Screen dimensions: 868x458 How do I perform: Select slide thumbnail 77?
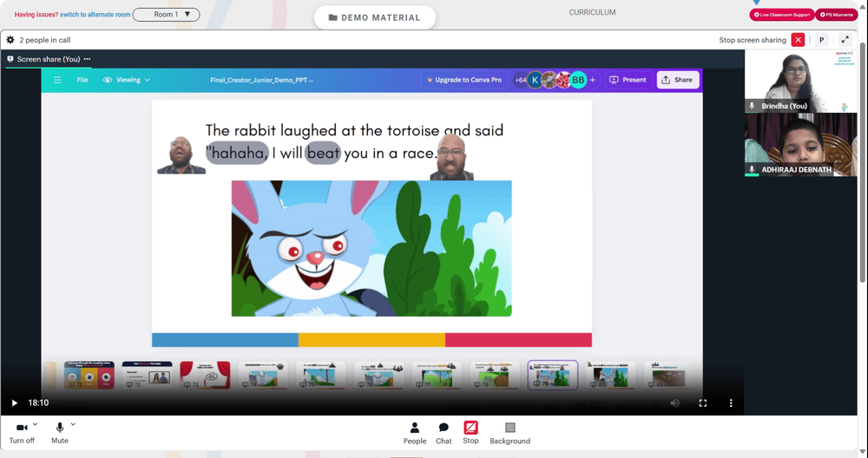tap(437, 375)
